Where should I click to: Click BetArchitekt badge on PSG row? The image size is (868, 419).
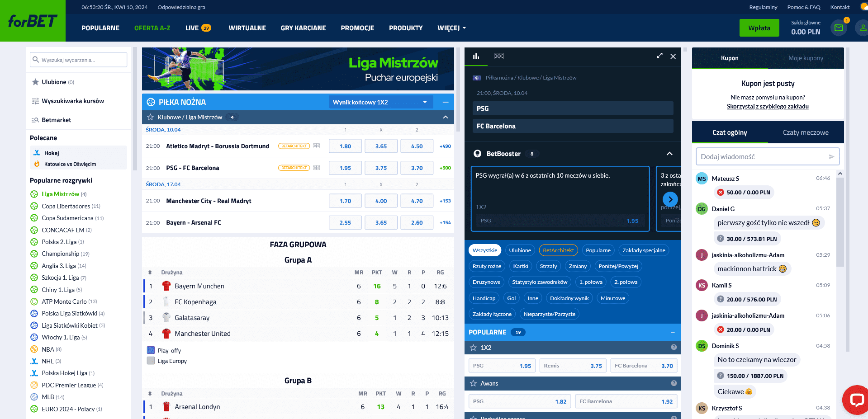(294, 168)
